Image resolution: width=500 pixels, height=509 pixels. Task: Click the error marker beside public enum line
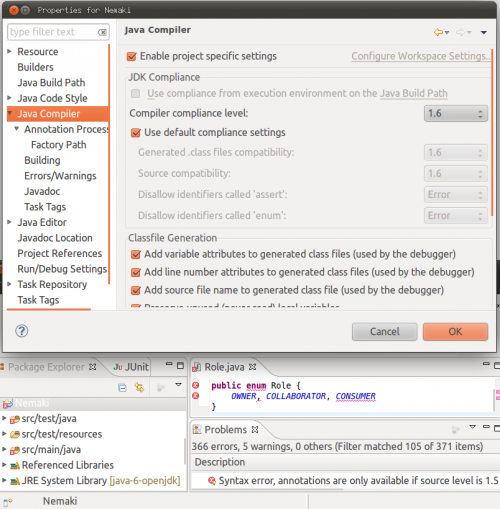196,385
